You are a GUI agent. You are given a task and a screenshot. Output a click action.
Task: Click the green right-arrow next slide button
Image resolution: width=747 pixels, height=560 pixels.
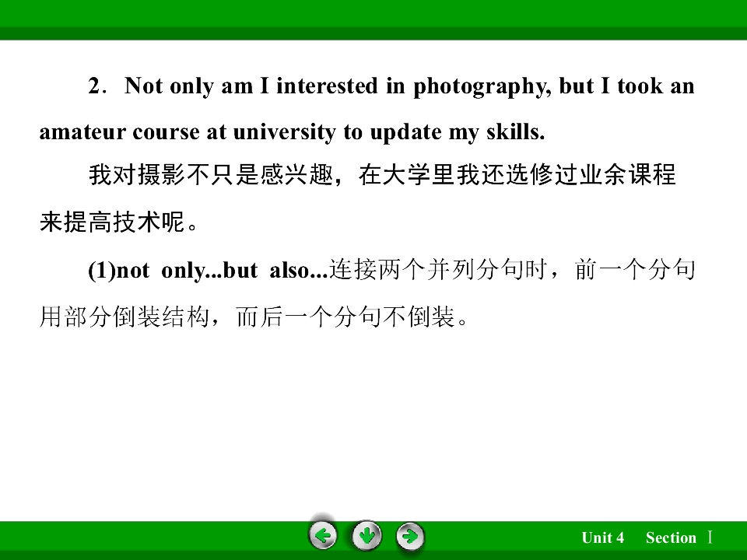pos(410,536)
